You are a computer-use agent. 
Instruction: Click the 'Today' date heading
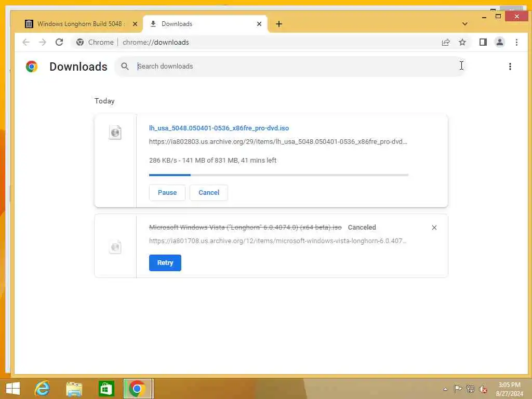104,101
